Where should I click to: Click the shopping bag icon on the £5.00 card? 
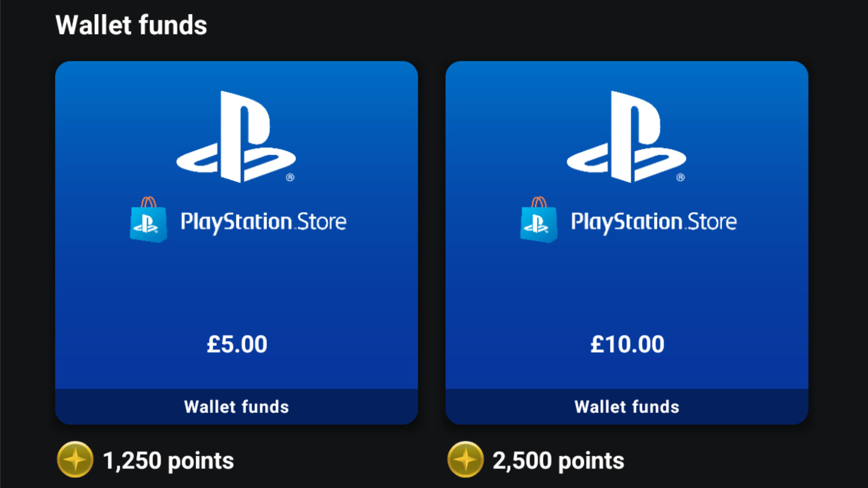(148, 220)
